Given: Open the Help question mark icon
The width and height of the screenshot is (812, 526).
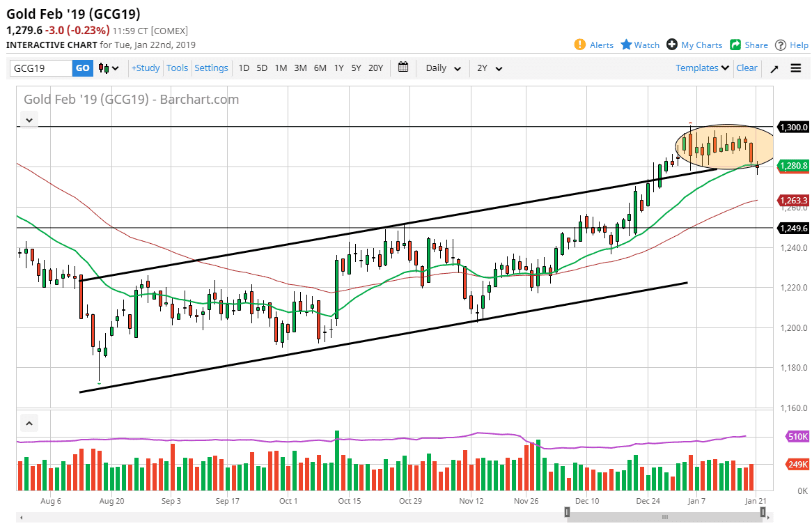Looking at the screenshot, I should tap(781, 45).
